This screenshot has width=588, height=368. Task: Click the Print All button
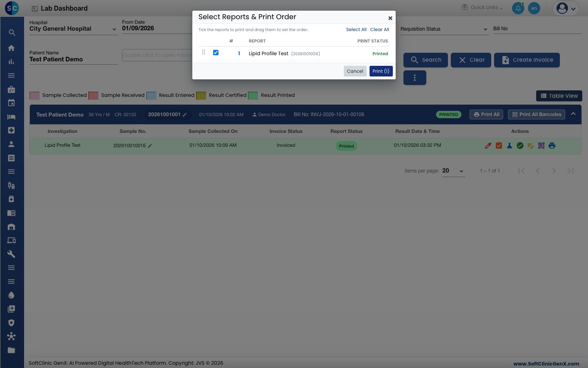tap(487, 114)
